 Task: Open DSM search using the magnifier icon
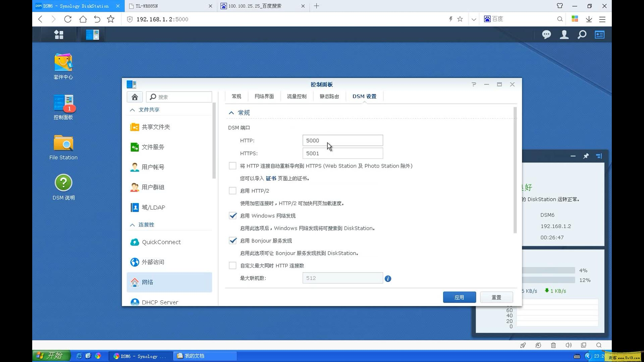(x=582, y=34)
